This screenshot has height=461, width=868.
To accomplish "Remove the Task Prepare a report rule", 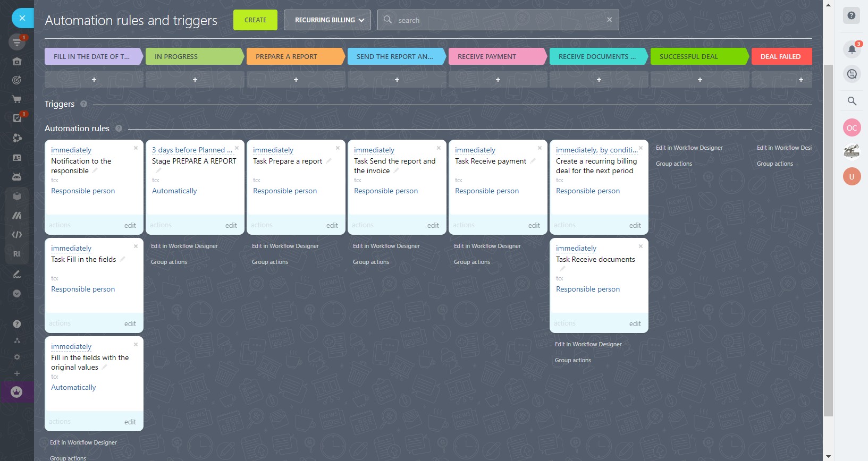I will [338, 148].
